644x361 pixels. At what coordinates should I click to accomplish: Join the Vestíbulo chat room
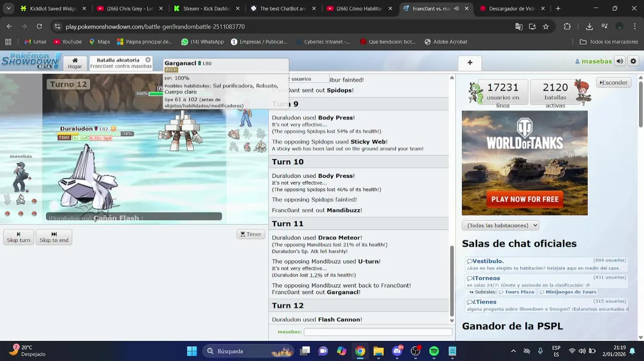click(x=546, y=264)
